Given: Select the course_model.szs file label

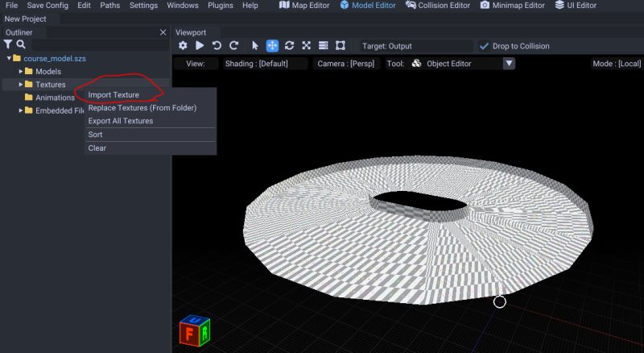Looking at the screenshot, I should pyautogui.click(x=55, y=58).
